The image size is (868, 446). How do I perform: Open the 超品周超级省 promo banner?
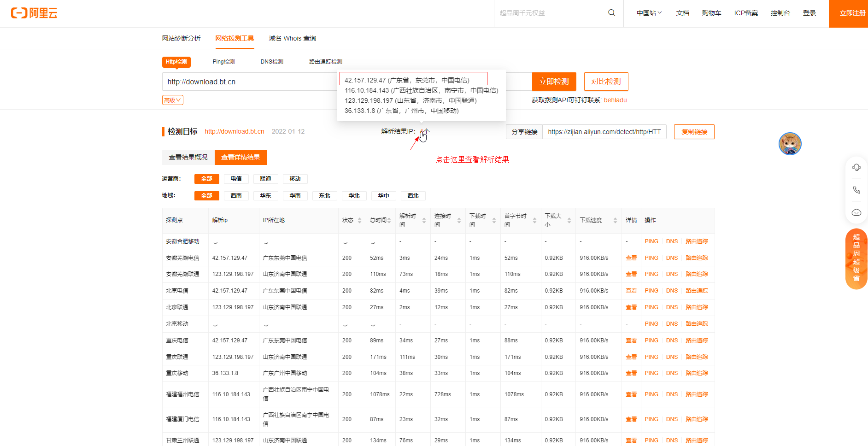point(856,259)
